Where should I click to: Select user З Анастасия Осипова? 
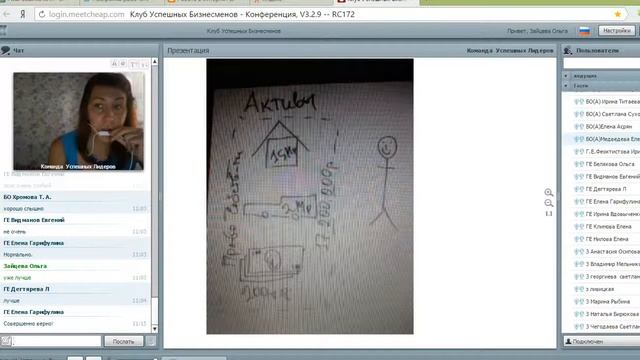pos(613,251)
